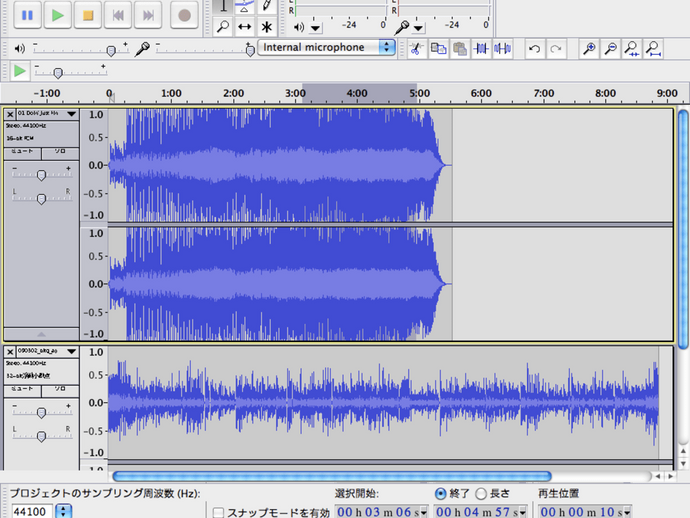Viewport: 690px width, 518px height.
Task: Select the pencil Draw tool
Action: coord(266,6)
